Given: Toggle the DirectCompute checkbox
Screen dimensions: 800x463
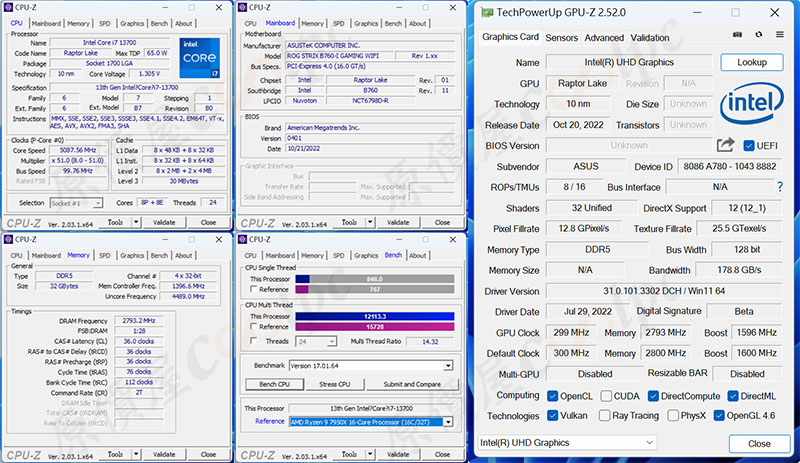Looking at the screenshot, I should [653, 396].
